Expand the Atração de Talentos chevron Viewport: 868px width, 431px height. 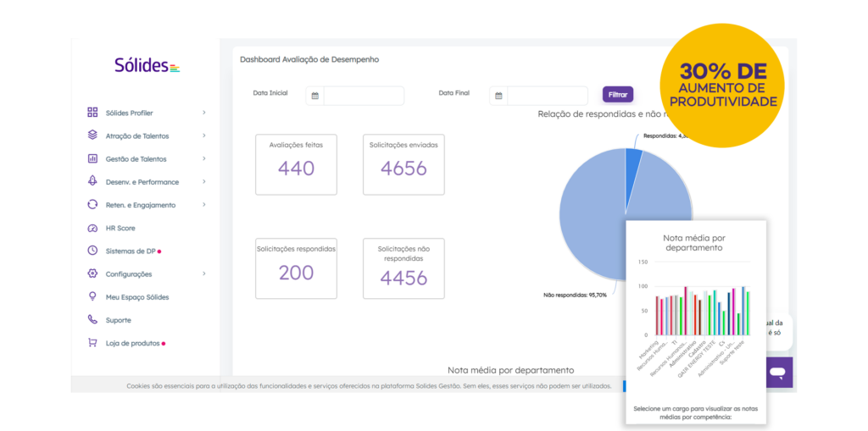[x=203, y=135]
